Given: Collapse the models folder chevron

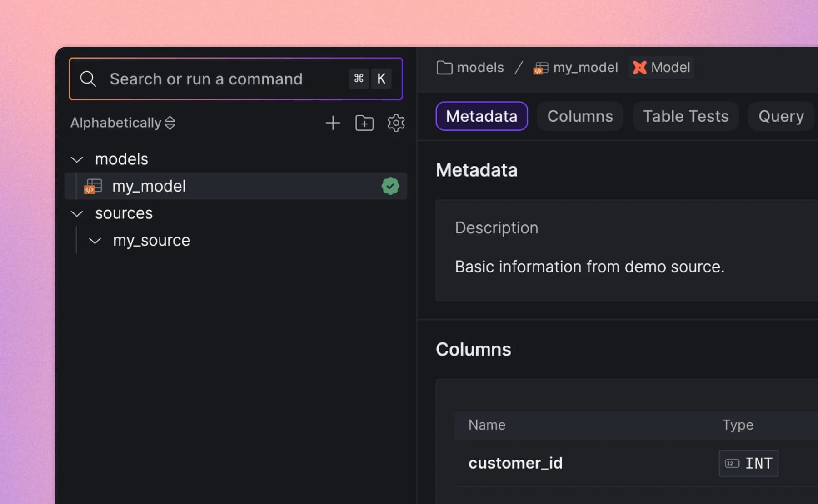Looking at the screenshot, I should (x=77, y=159).
